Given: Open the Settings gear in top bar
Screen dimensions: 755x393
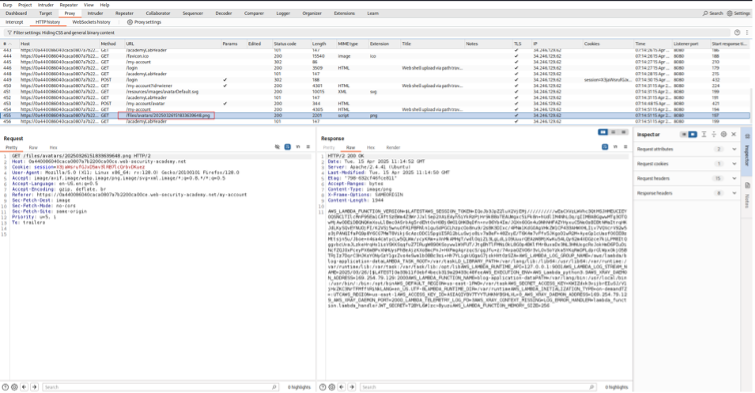Looking at the screenshot, I should pyautogui.click(x=729, y=13).
